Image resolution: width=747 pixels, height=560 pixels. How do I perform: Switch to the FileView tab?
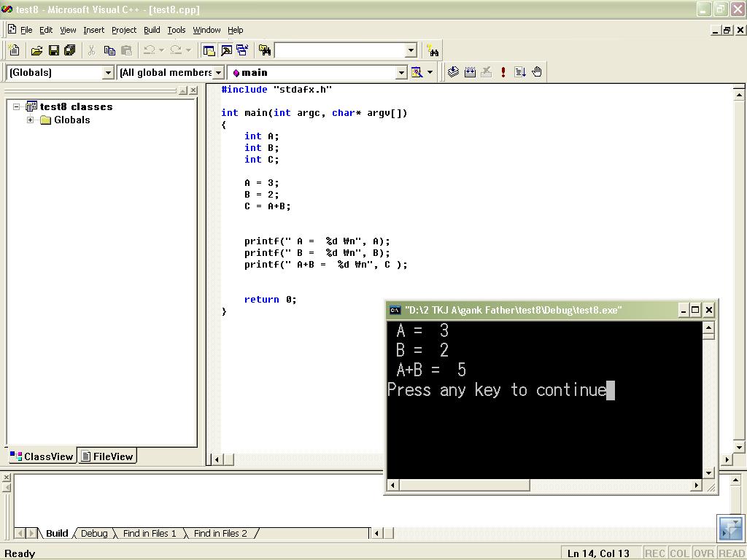107,456
